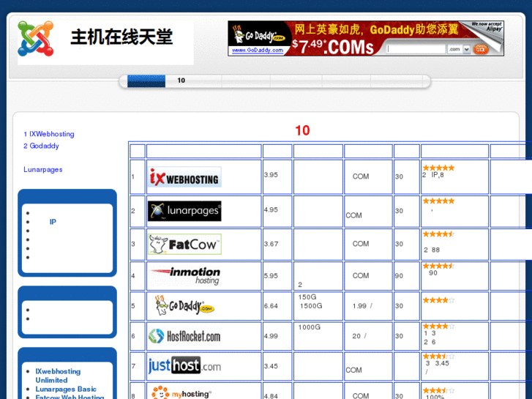
Task: Open the 1 IXWebhosting sidebar link
Action: 49,134
